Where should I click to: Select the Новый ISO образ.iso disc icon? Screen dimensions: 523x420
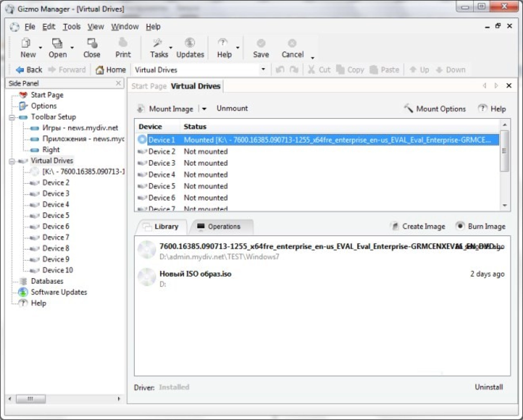(x=146, y=277)
